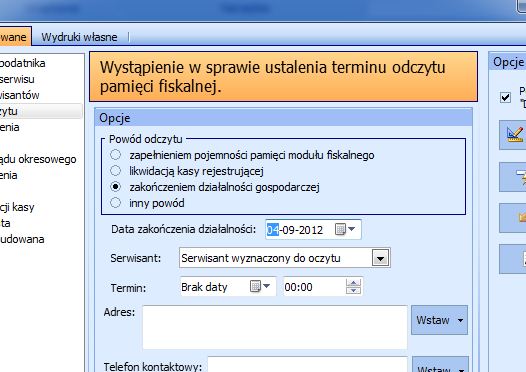Select the item ending wisantów in left list
The height and width of the screenshot is (372, 526).
(19, 95)
